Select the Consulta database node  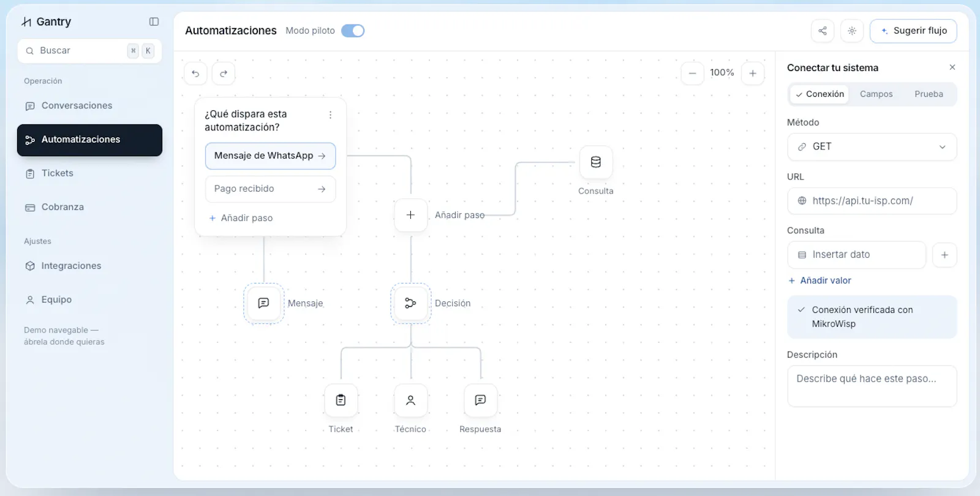(595, 162)
